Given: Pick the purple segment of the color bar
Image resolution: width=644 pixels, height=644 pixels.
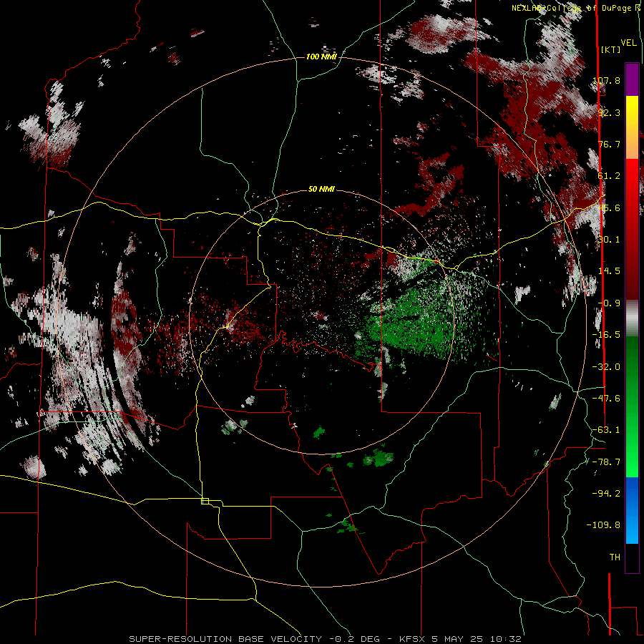Looking at the screenshot, I should tap(632, 79).
